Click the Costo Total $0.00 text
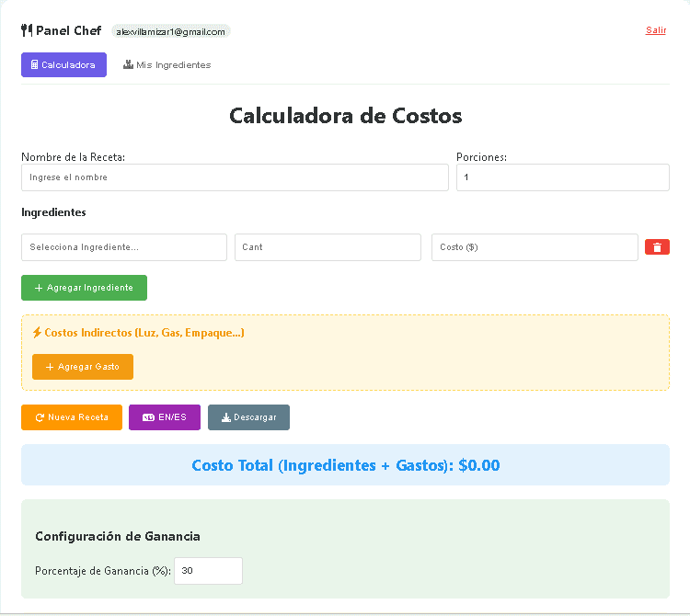 [345, 465]
